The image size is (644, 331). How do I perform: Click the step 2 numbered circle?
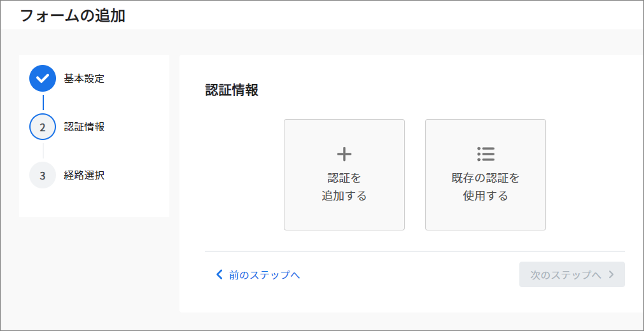(42, 127)
